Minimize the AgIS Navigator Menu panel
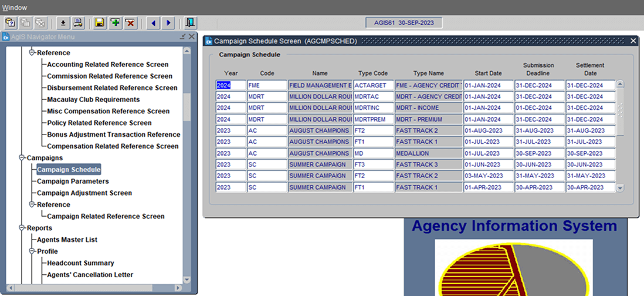This screenshot has height=296, width=644. [183, 36]
